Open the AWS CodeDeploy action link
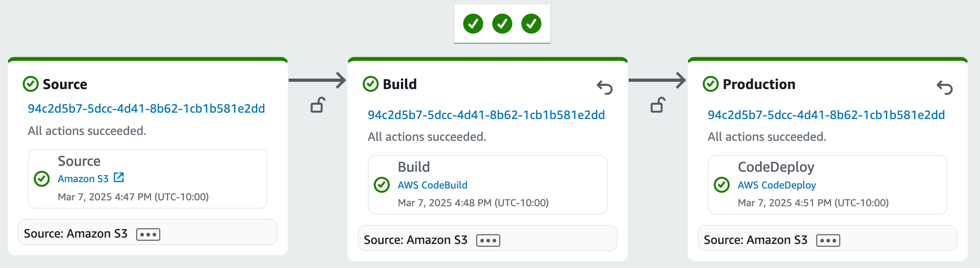Viewport: 980px width, 268px height. pos(776,185)
